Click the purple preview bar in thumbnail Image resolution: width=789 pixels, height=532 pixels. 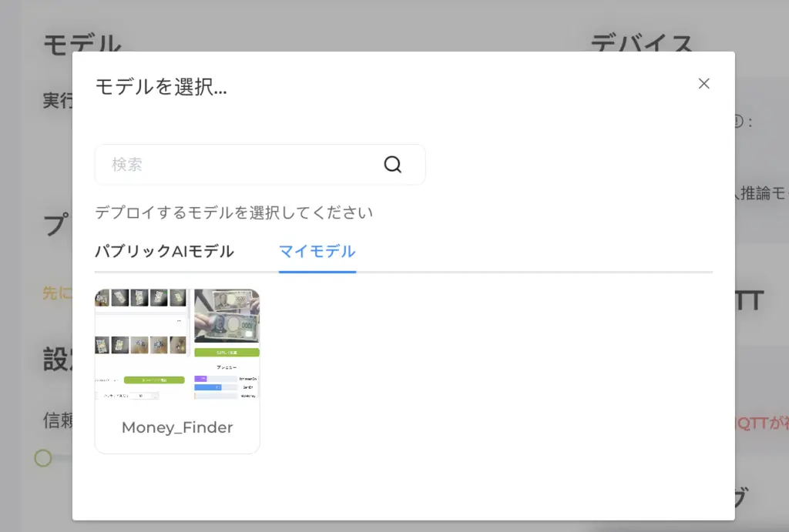click(200, 379)
